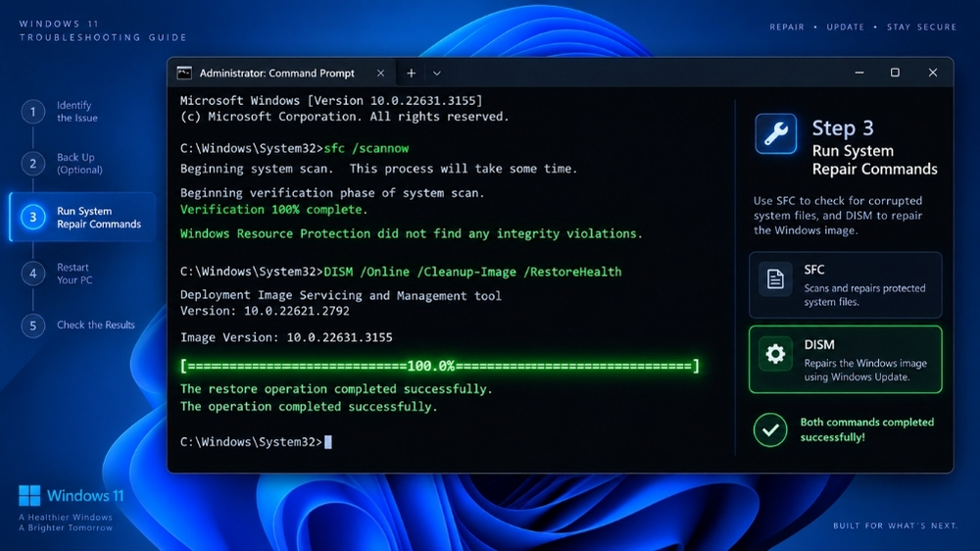Click the DISM 100.0% progress bar
This screenshot has height=551, width=980.
(x=440, y=366)
